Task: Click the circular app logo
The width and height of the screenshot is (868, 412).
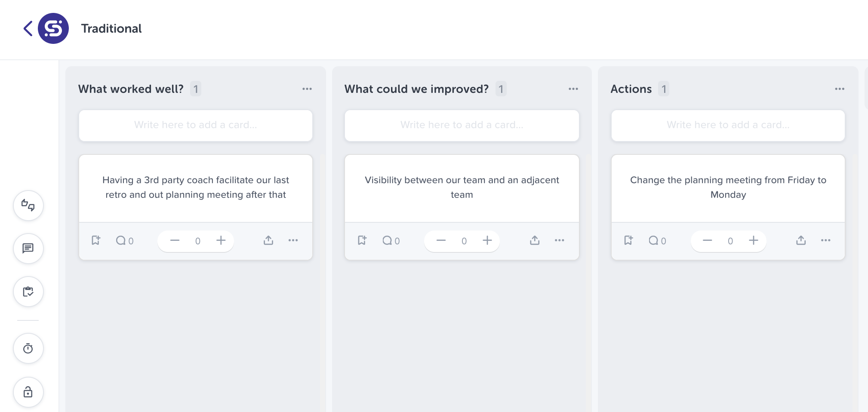Action: click(53, 28)
